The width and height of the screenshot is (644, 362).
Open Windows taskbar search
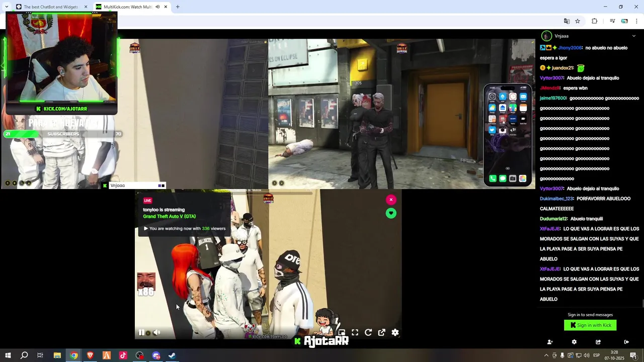24,355
